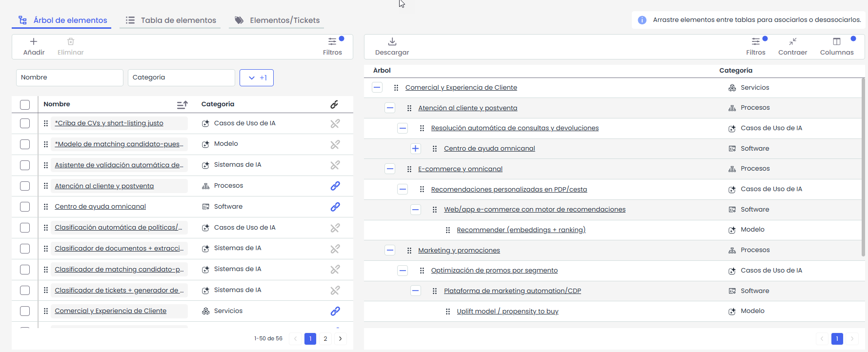Check the select-all checkbox in table header
The width and height of the screenshot is (868, 352).
click(x=25, y=104)
